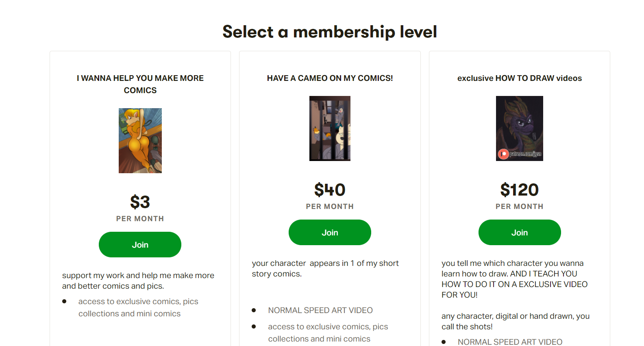This screenshot has height=346, width=644.
Task: Click the "support my work" description text
Action: [138, 281]
